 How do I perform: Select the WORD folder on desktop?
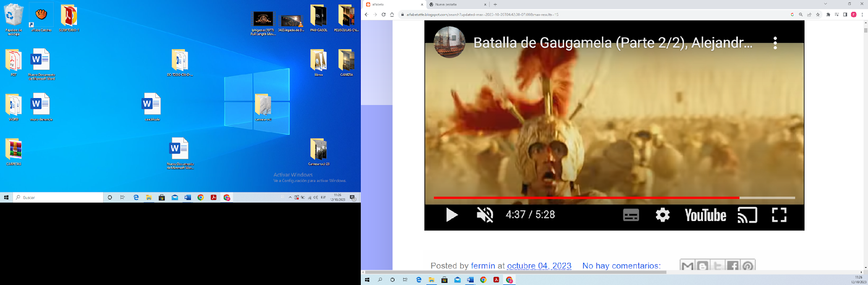pos(14,107)
